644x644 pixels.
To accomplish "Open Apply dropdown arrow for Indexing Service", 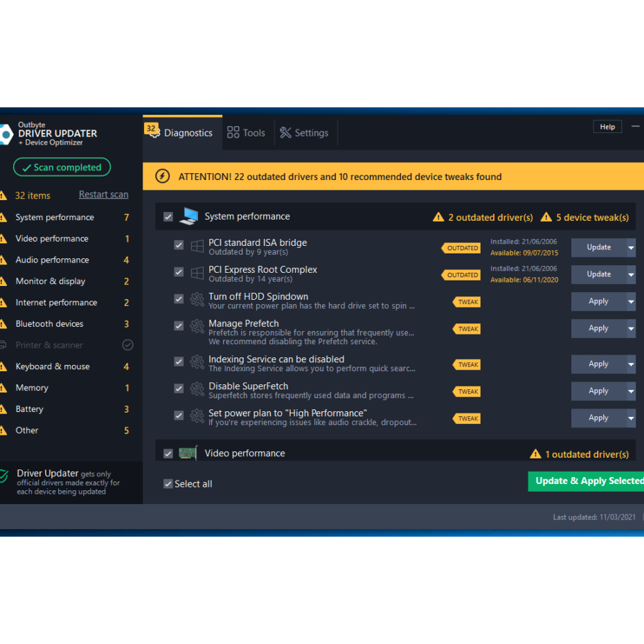I will [x=631, y=364].
